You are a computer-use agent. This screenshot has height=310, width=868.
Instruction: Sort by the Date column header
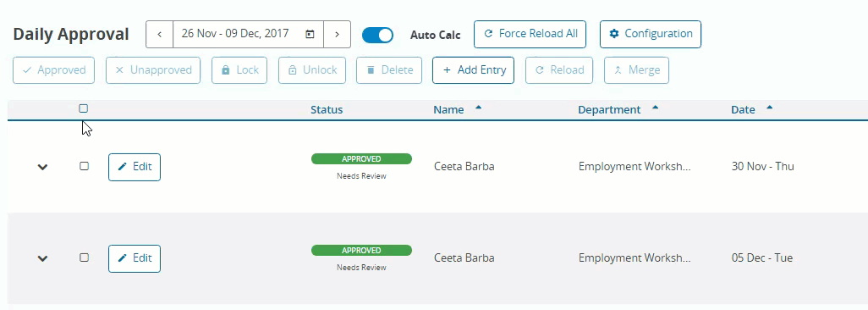[743, 110]
